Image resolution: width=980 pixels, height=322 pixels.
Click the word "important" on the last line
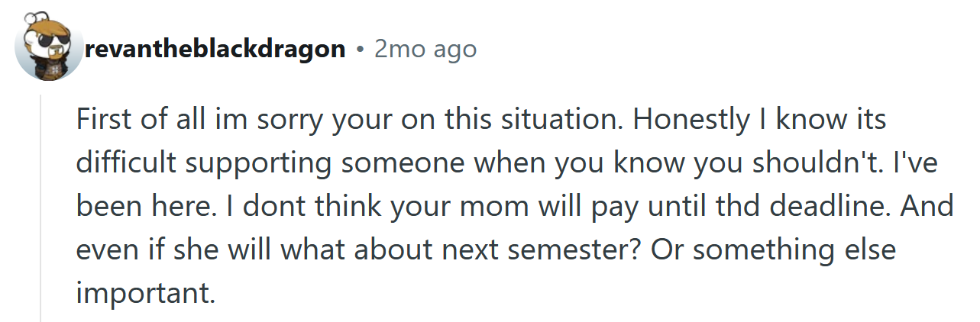[142, 292]
